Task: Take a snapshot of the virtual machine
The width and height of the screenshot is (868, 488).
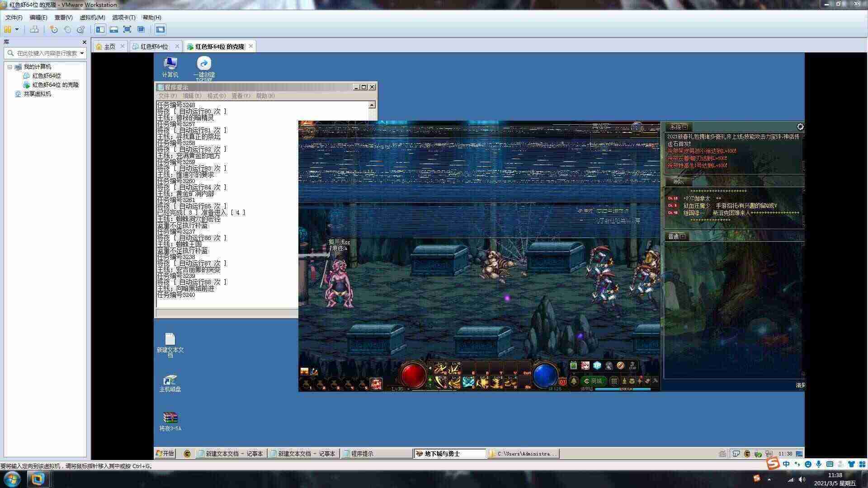Action: pyautogui.click(x=54, y=29)
